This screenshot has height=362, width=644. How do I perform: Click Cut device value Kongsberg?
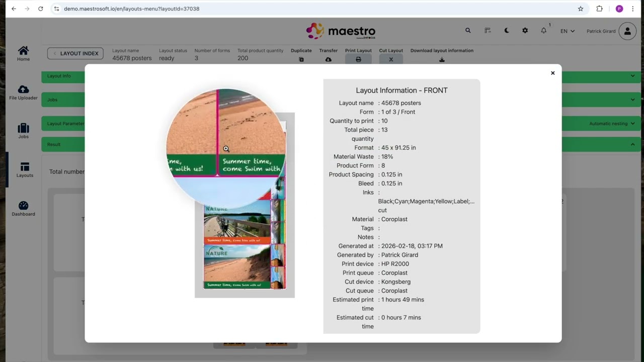(x=396, y=282)
